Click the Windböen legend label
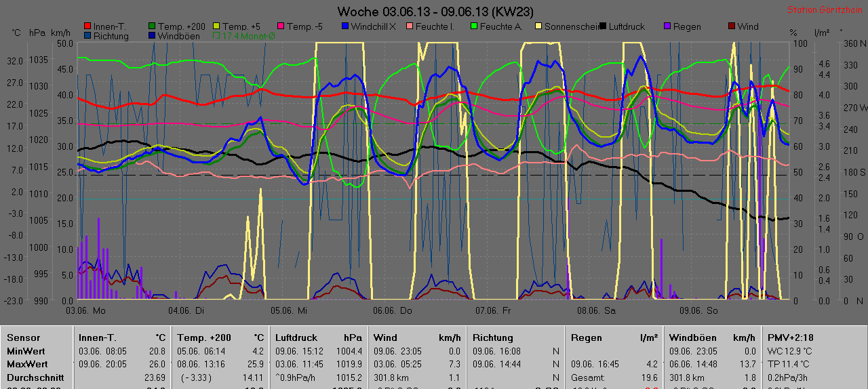The width and height of the screenshot is (868, 389). point(178,36)
